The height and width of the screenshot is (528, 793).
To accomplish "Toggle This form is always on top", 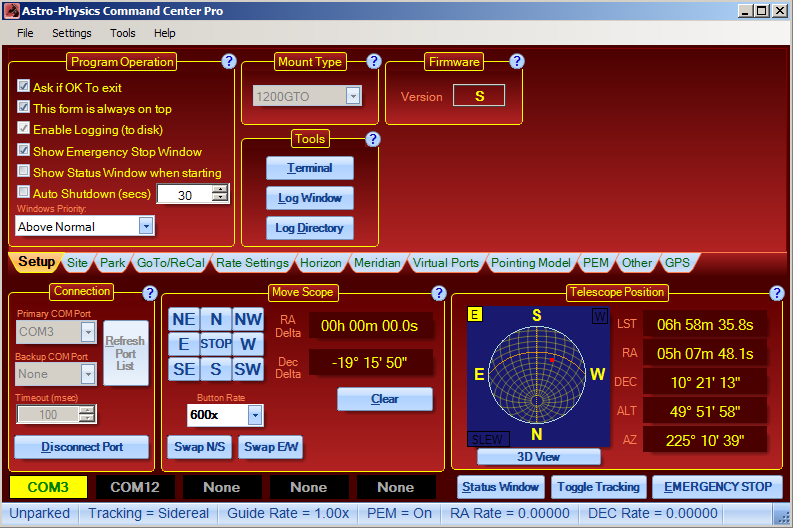I will pyautogui.click(x=23, y=107).
